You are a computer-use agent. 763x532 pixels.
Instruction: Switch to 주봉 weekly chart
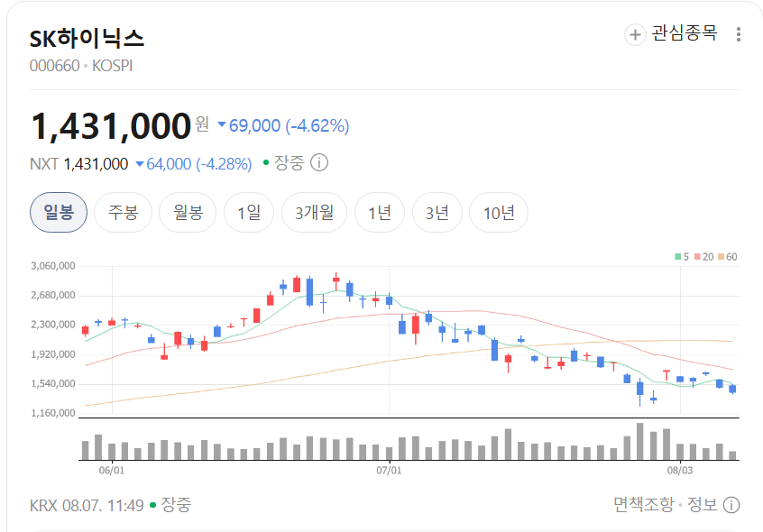[124, 213]
